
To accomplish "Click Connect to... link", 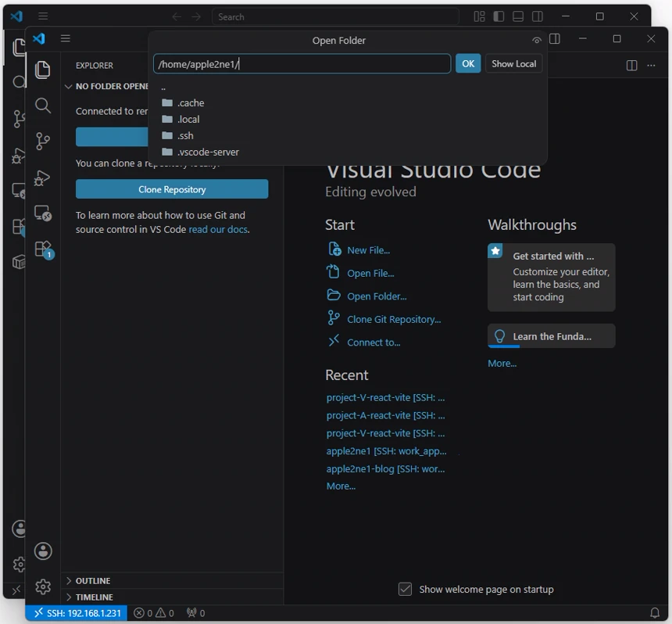I will (x=364, y=342).
